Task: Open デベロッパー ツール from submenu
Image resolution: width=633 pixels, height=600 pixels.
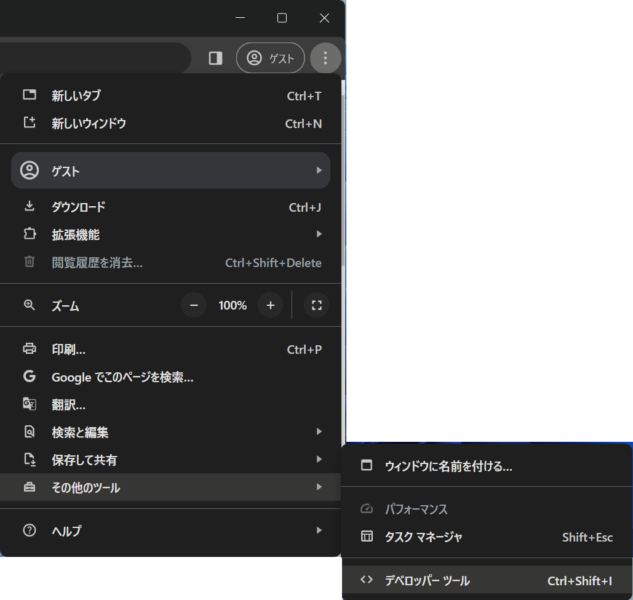Action: (x=487, y=580)
